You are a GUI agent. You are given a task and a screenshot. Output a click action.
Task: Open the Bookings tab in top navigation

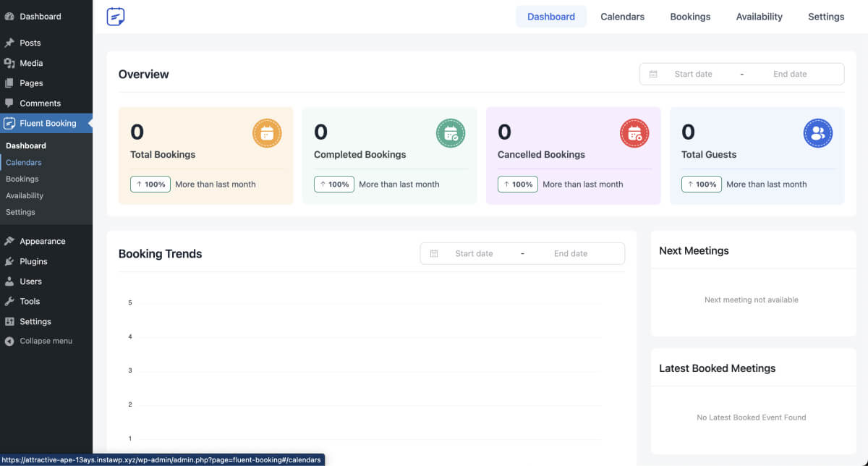coord(690,17)
